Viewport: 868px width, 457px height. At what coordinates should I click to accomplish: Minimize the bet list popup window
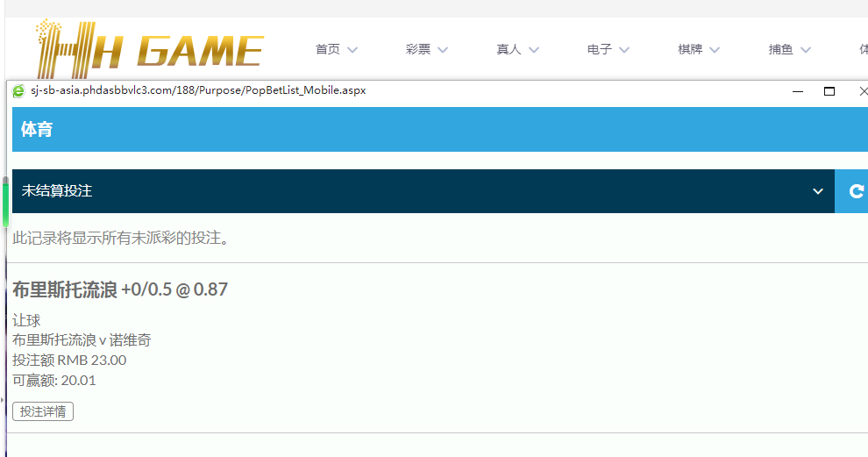[798, 91]
